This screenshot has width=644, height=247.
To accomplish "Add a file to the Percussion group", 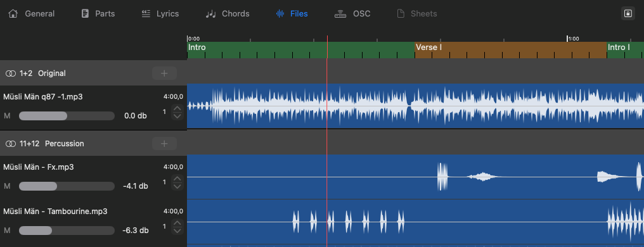I will point(164,144).
